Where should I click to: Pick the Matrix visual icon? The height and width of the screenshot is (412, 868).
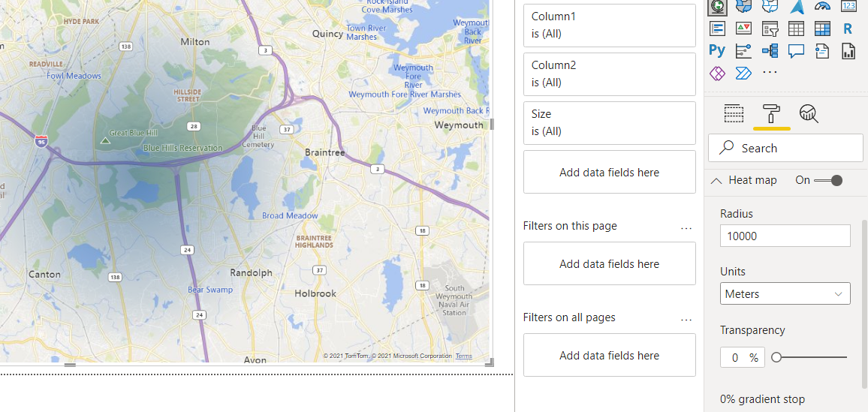822,29
